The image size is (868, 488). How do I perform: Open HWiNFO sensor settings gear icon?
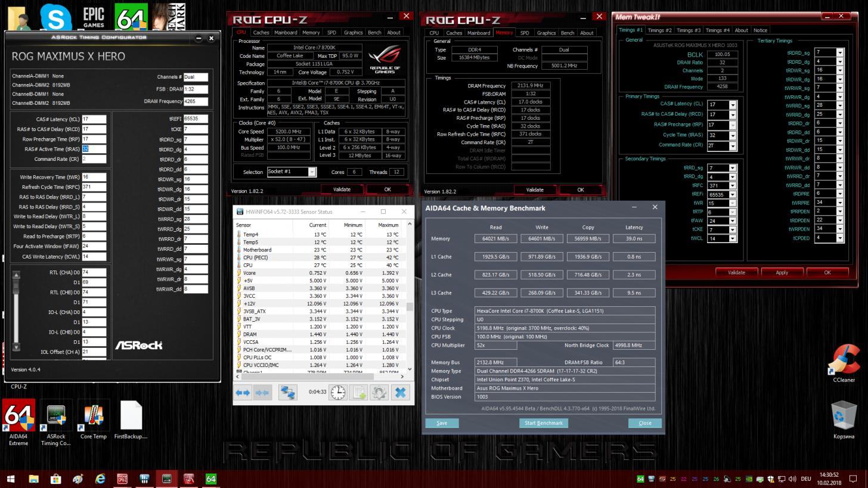coord(379,392)
